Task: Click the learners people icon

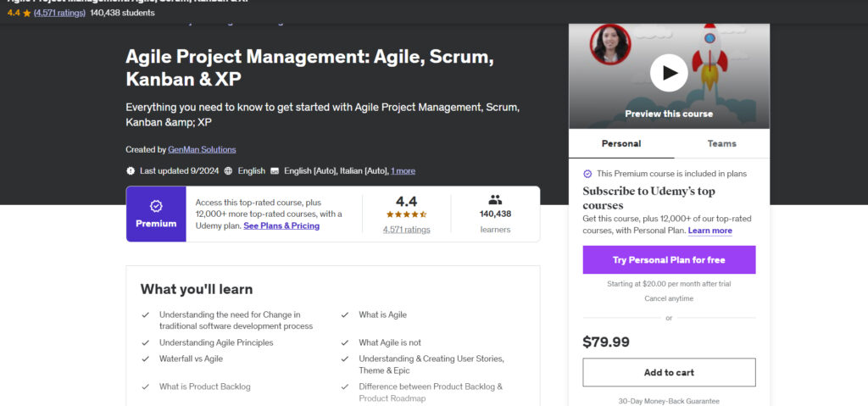Action: coord(495,200)
